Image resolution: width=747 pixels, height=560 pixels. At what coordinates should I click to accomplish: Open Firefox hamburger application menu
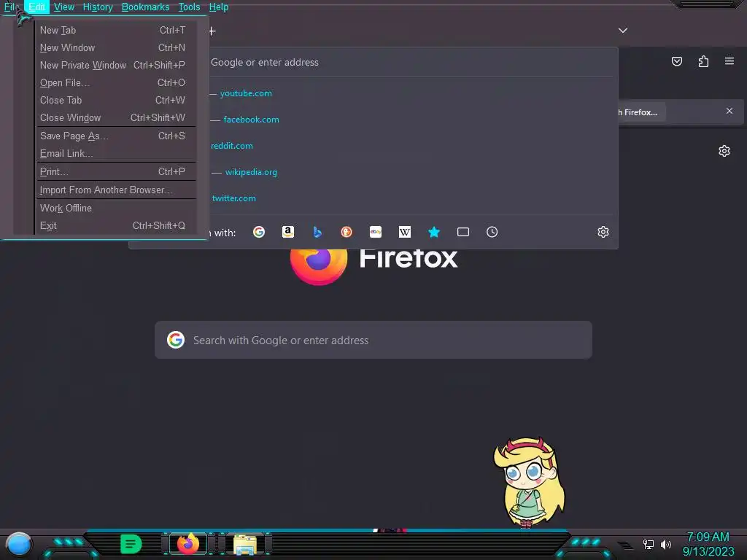[x=729, y=61]
